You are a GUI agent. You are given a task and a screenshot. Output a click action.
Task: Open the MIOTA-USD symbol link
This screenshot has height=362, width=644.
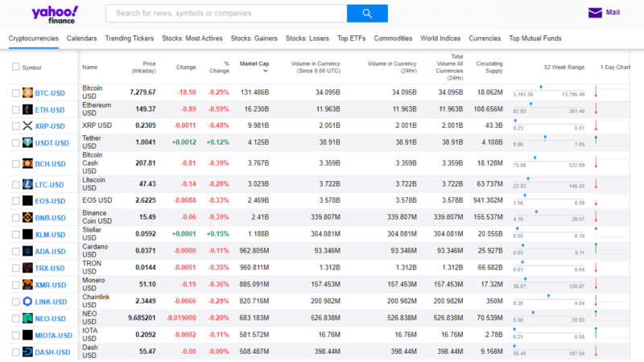tap(53, 335)
